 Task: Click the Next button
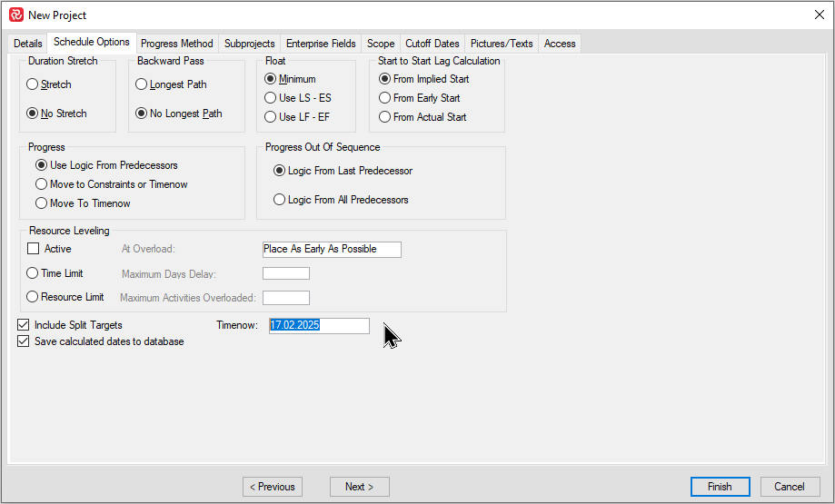tap(360, 487)
